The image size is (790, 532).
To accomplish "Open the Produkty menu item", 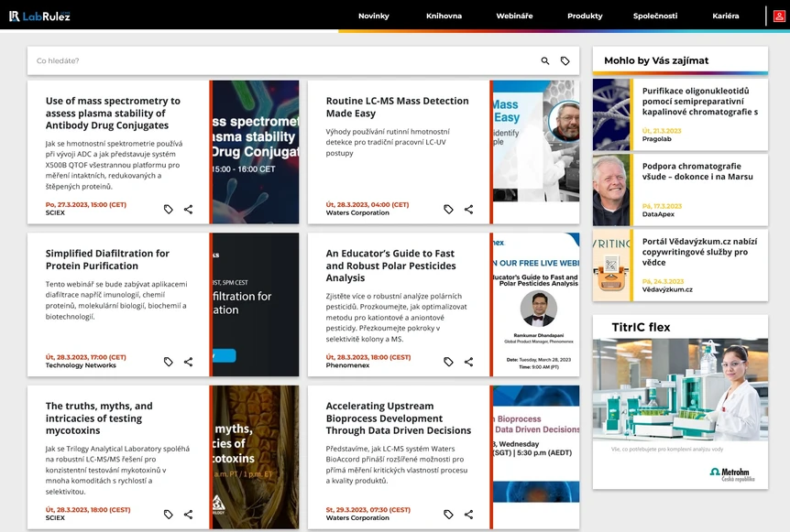I will click(585, 16).
